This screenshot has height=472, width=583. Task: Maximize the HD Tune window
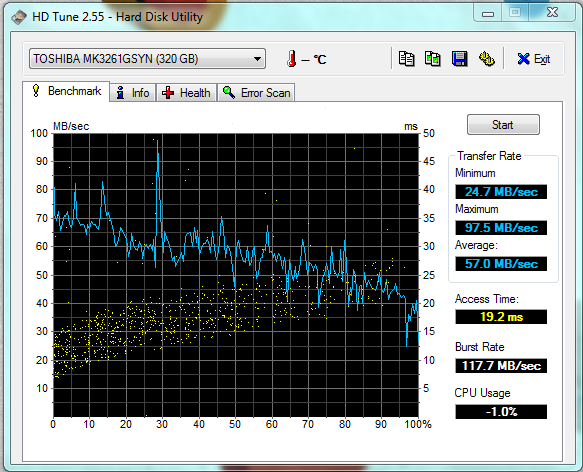pos(515,13)
